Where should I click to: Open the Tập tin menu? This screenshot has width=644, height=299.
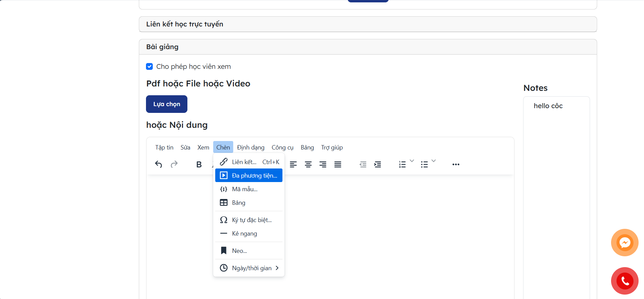pyautogui.click(x=164, y=147)
